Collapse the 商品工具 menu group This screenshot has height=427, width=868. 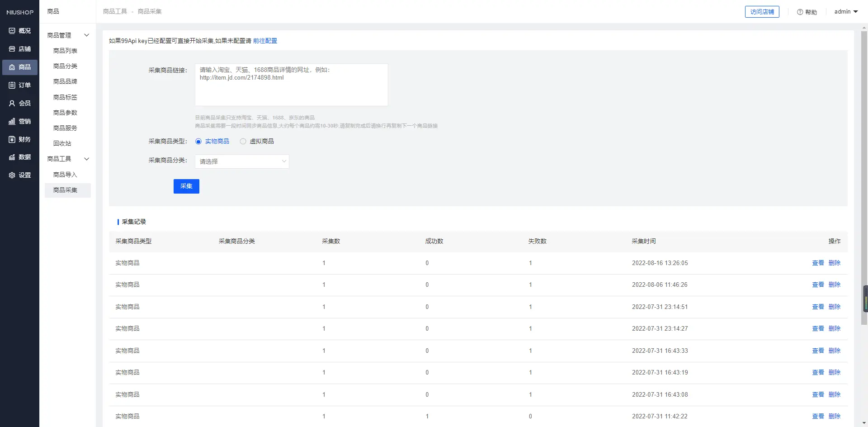coord(86,159)
